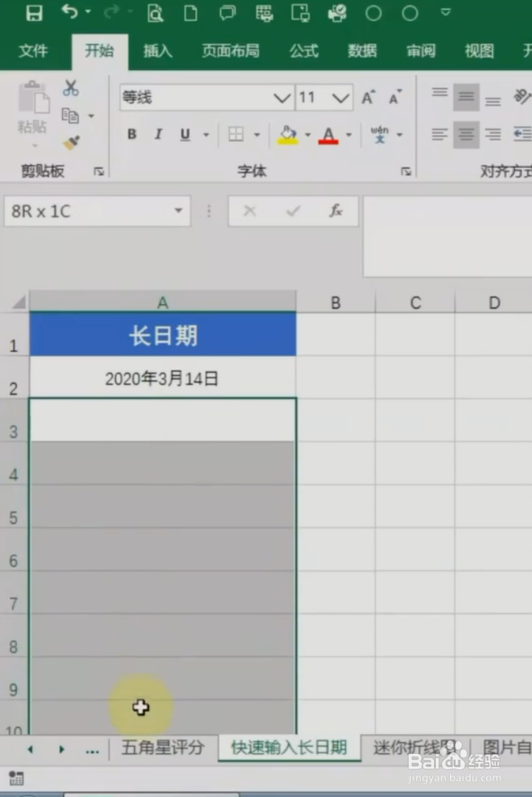The width and height of the screenshot is (532, 797).
Task: Open the Name Box dropdown arrow
Action: point(178,210)
